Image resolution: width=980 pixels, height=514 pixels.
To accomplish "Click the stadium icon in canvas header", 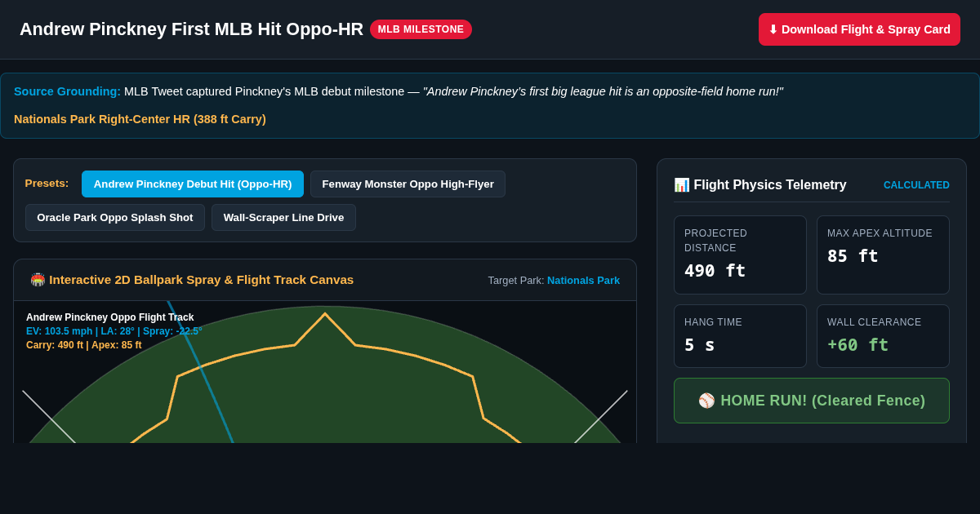I will click(x=38, y=280).
